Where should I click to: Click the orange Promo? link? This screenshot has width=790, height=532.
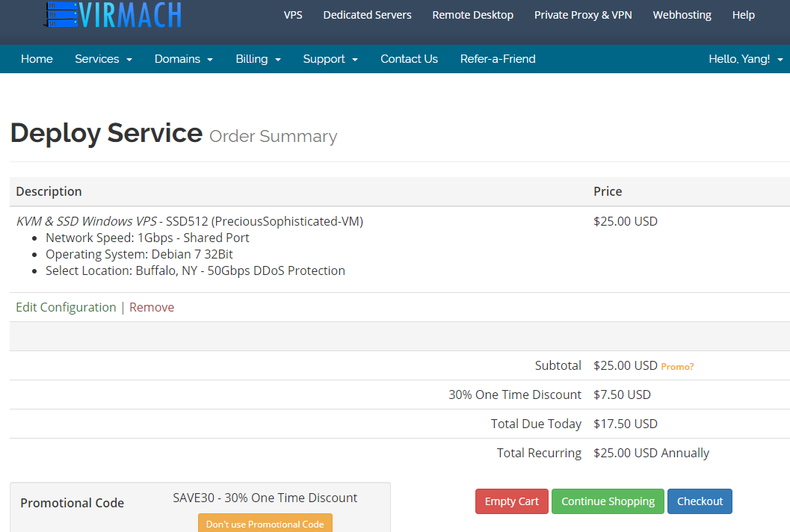tap(677, 367)
